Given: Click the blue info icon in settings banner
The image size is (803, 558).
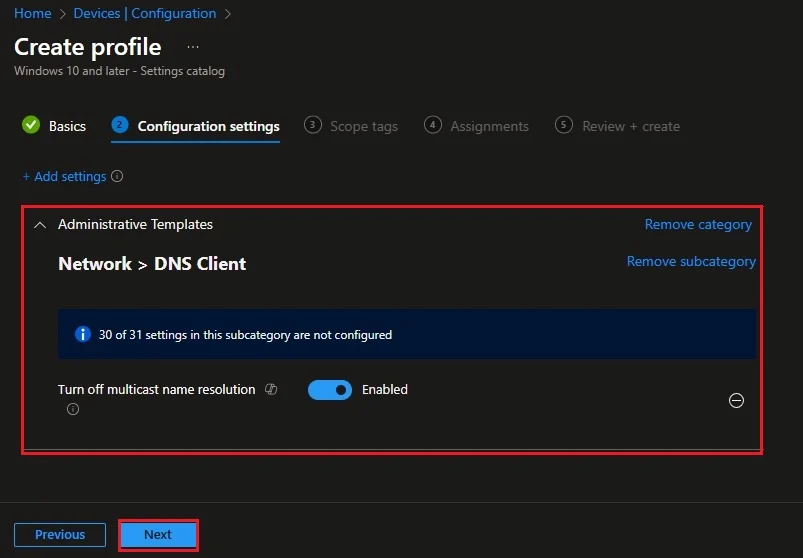Looking at the screenshot, I should [82, 334].
